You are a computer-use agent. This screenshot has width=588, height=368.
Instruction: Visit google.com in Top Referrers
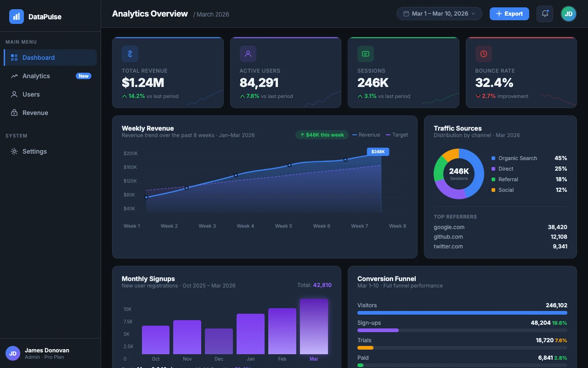[449, 227]
